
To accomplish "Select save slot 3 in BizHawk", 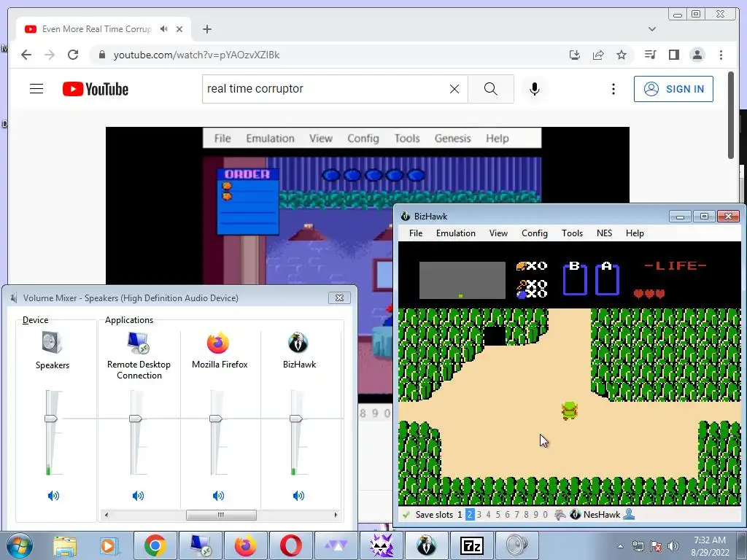I will pyautogui.click(x=479, y=515).
